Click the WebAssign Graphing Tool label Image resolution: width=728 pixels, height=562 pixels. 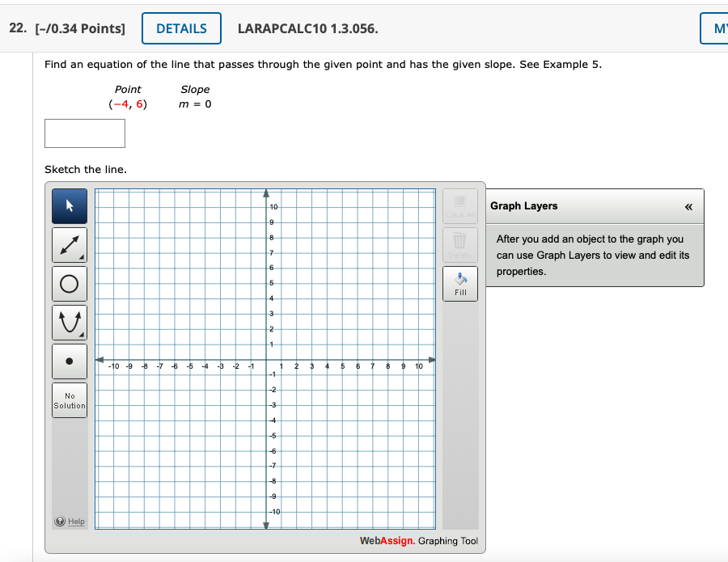tap(418, 541)
